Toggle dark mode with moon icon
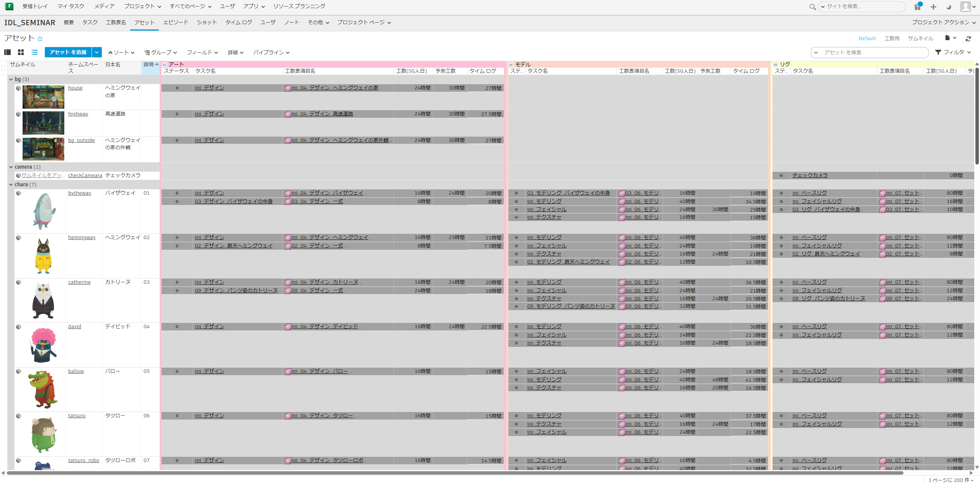 tap(949, 7)
